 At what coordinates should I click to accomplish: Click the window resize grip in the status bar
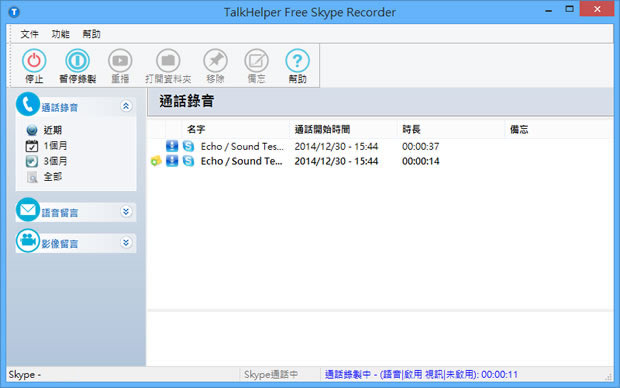[x=609, y=377]
